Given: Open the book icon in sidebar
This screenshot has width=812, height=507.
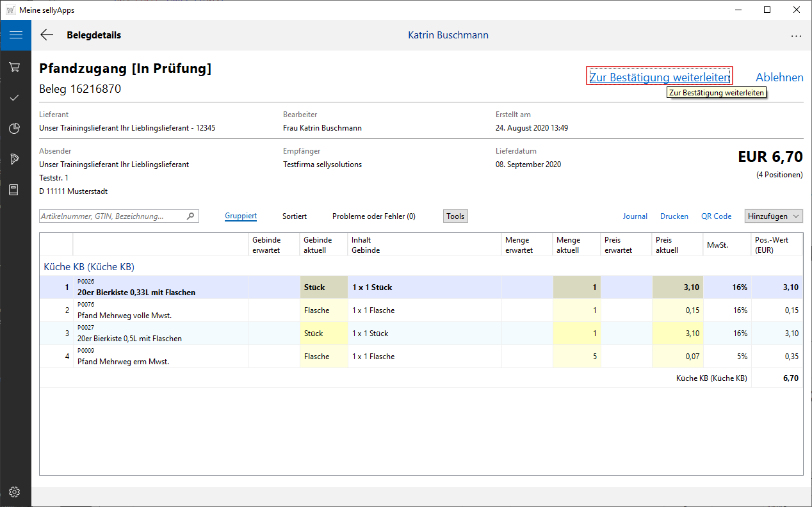Looking at the screenshot, I should point(15,189).
